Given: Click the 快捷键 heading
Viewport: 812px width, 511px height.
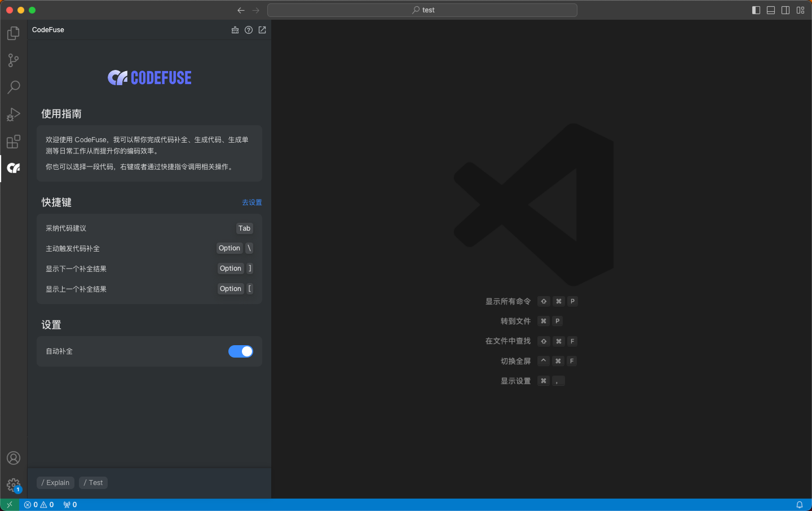Looking at the screenshot, I should coord(56,202).
